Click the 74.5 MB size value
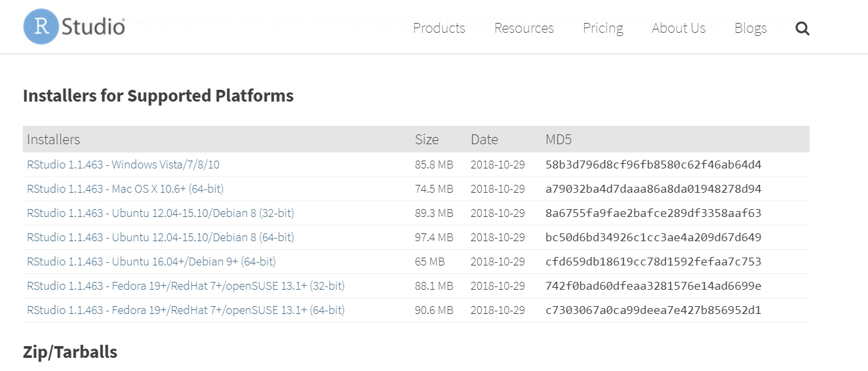 point(434,189)
